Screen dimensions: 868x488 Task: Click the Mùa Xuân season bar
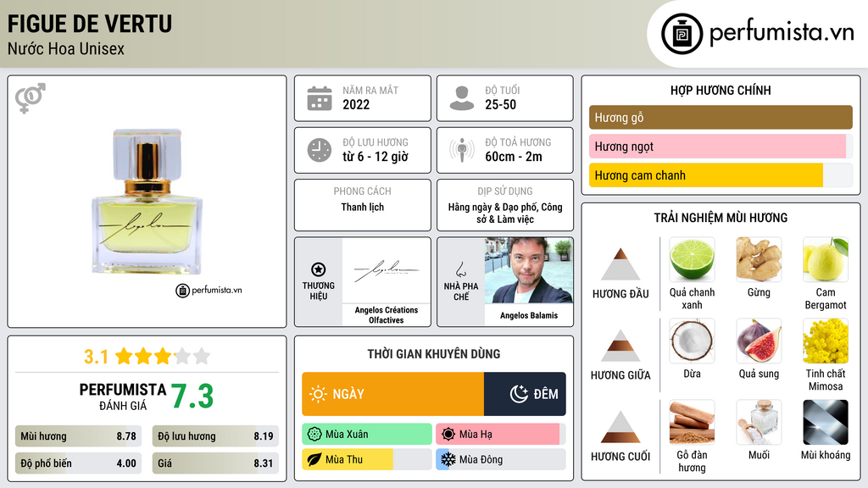(367, 435)
